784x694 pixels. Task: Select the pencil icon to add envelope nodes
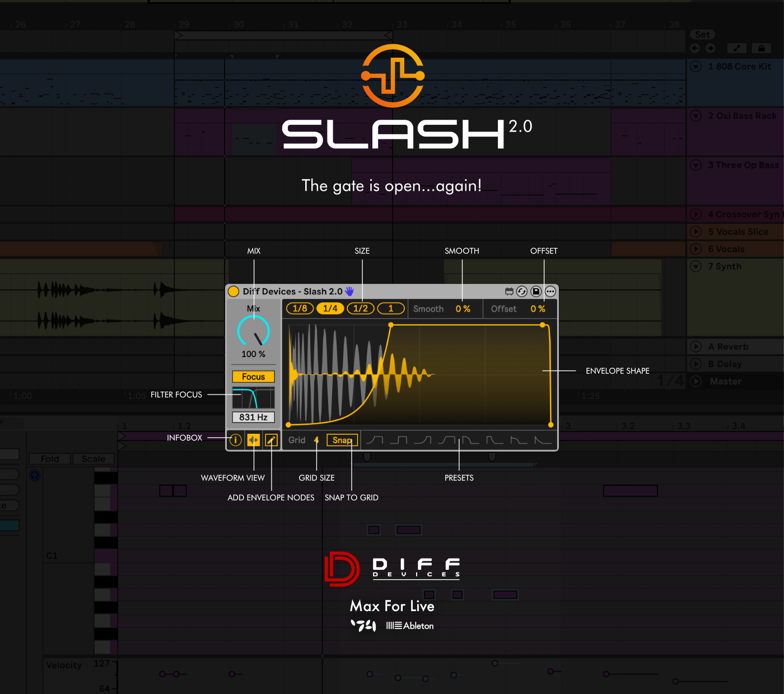click(x=272, y=440)
